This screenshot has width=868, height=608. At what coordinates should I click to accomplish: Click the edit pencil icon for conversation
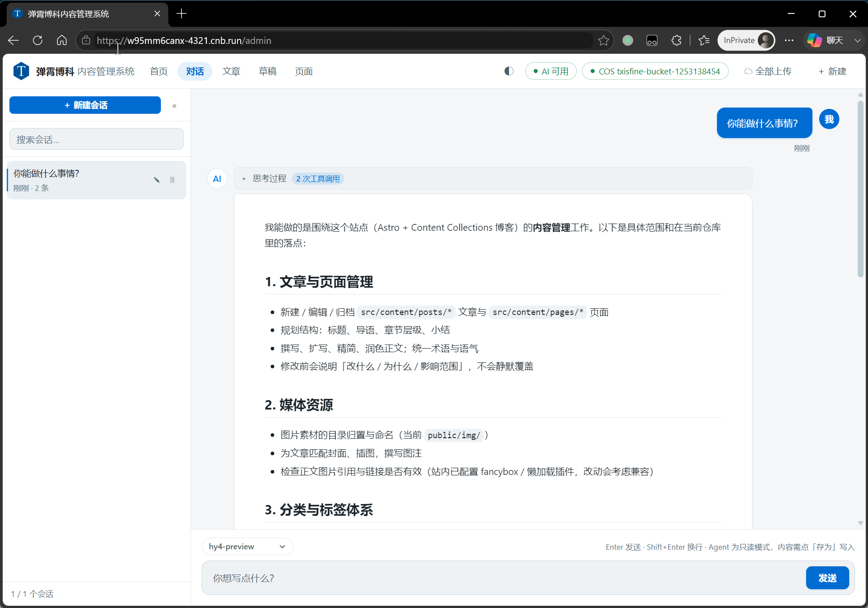(157, 180)
